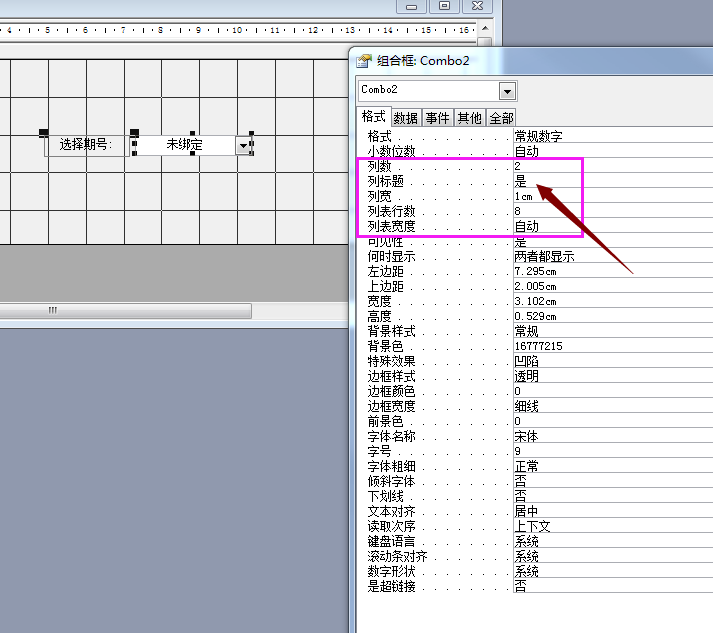The image size is (713, 633).
Task: Click the horizontal scrollbar thumb of form
Action: click(126, 311)
